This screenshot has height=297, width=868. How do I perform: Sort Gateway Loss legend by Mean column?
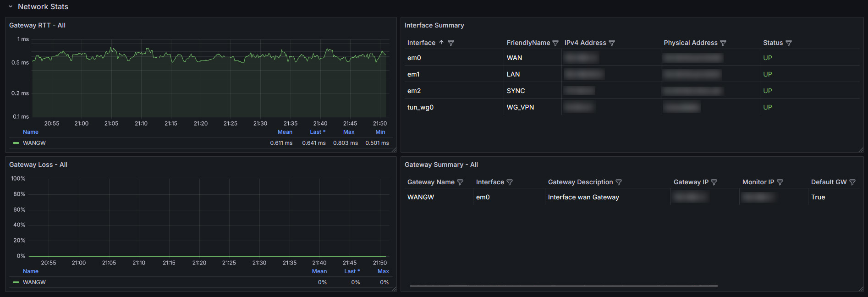(319, 271)
